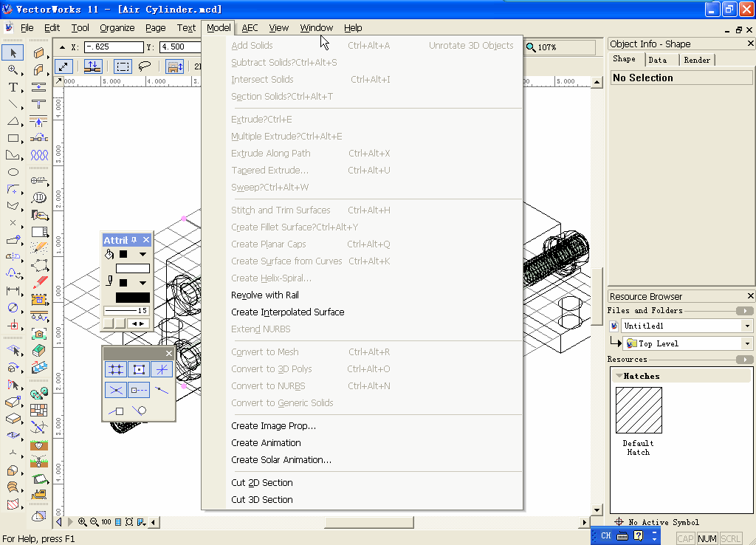Image resolution: width=756 pixels, height=545 pixels.
Task: Toggle rectangular marquee selection mode
Action: pos(123,66)
